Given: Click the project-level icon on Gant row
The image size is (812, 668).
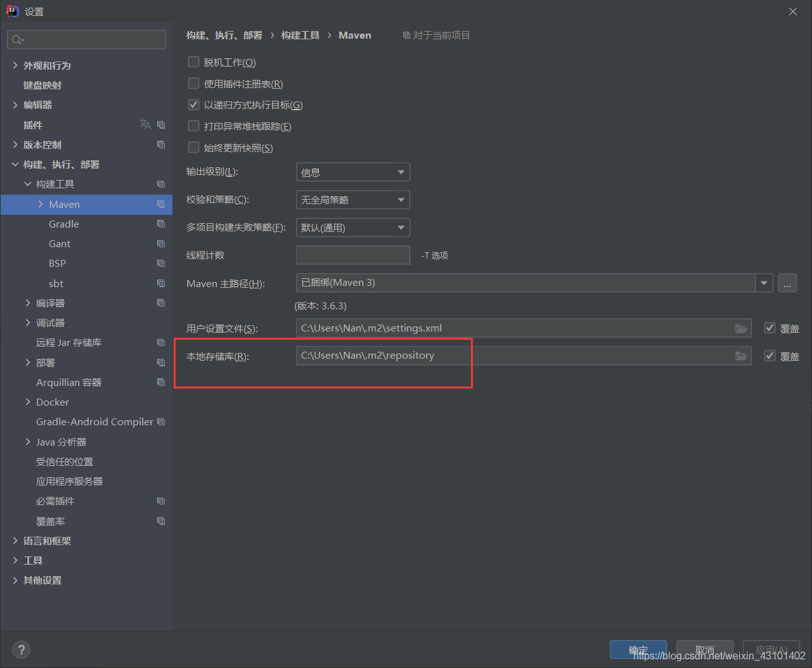Looking at the screenshot, I should 161,243.
